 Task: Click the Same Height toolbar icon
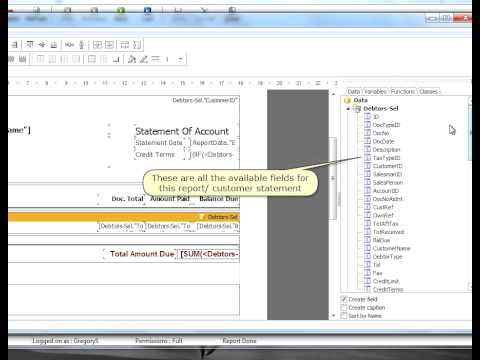[137, 44]
